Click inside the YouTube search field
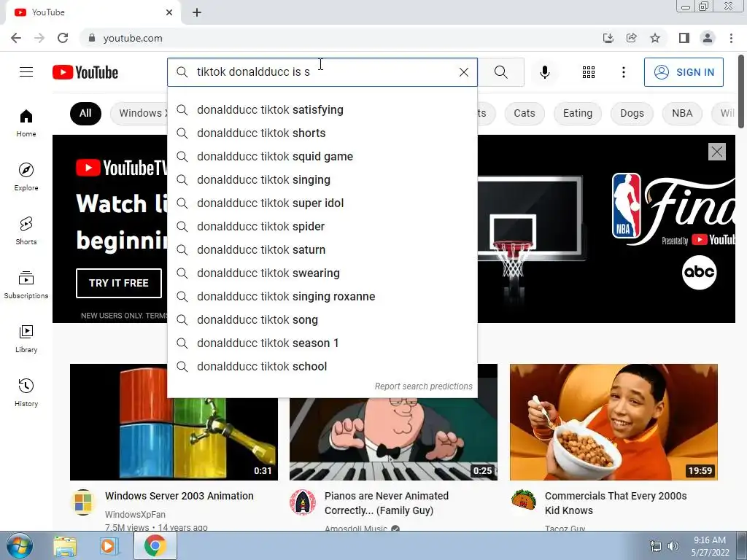 (324, 72)
